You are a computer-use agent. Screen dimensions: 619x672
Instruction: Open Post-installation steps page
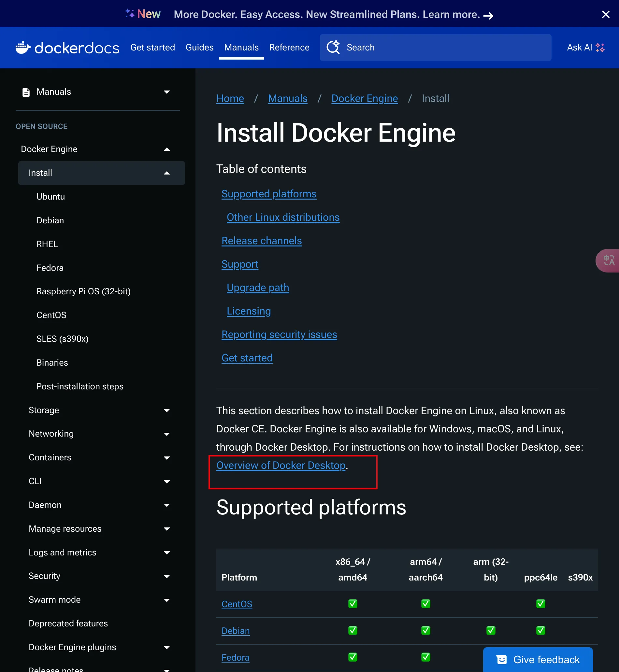click(x=80, y=386)
